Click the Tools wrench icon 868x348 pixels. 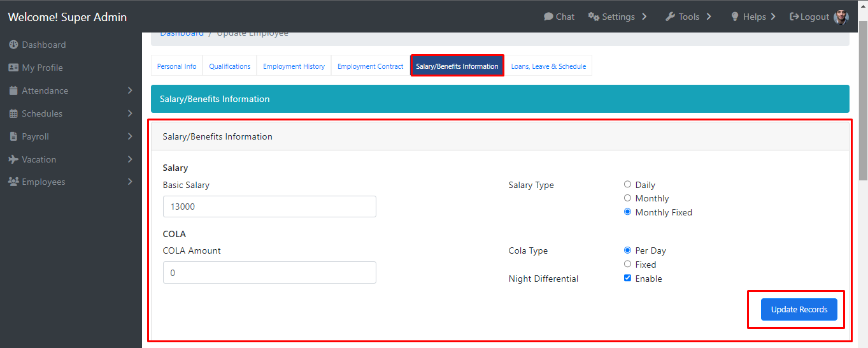pos(670,17)
